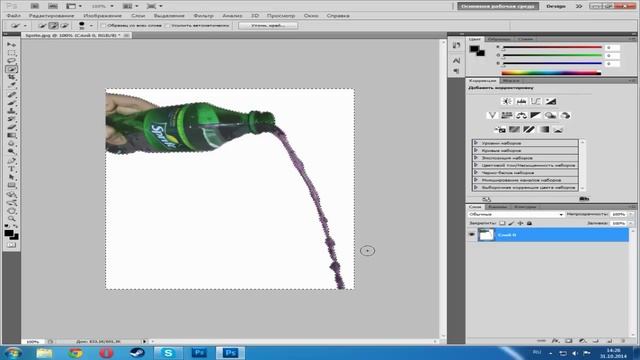Screen dimensions: 640x360
Task: Open the Arrange Documents dropdown
Action: 131,6
